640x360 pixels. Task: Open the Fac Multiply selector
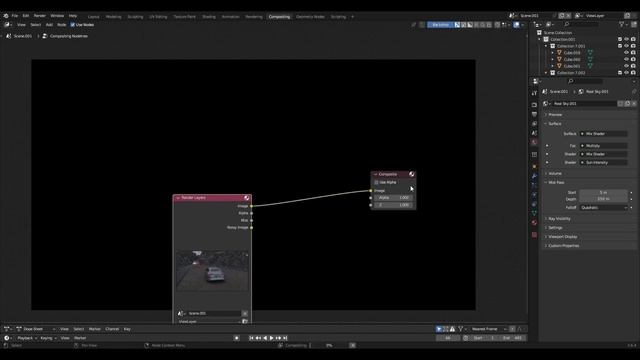[x=603, y=146]
